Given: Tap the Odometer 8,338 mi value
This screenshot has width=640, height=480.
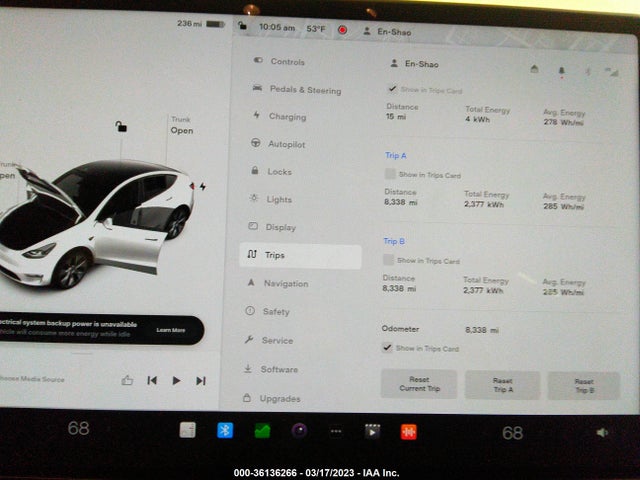Looking at the screenshot, I should point(482,330).
